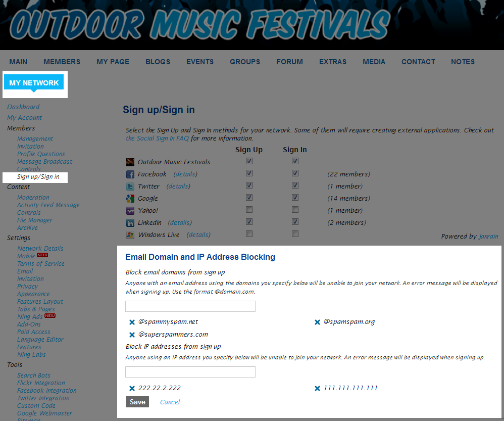Open Sign up/Sign in sidebar item
The height and width of the screenshot is (421, 504).
pos(38,177)
